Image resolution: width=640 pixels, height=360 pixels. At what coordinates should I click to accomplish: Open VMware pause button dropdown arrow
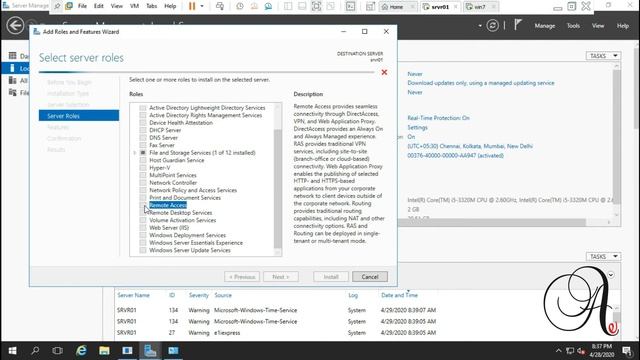pyautogui.click(x=202, y=6)
